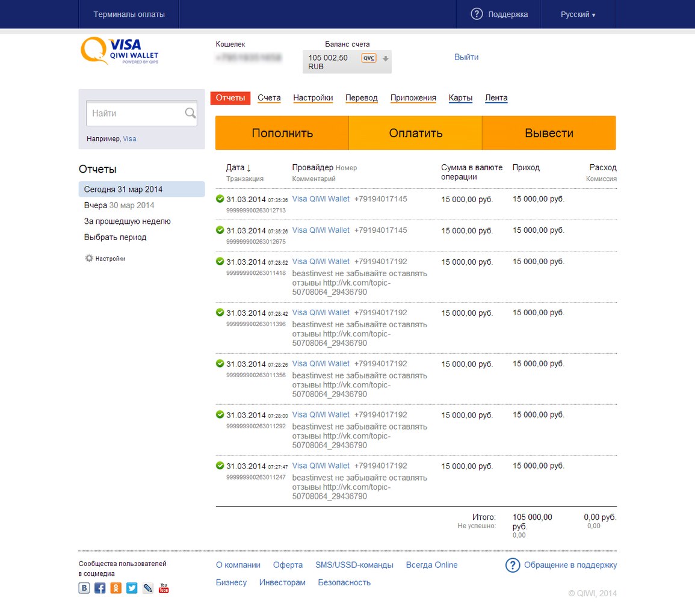Open Всегда Online footer link
Image resolution: width=695 pixels, height=616 pixels.
click(431, 565)
